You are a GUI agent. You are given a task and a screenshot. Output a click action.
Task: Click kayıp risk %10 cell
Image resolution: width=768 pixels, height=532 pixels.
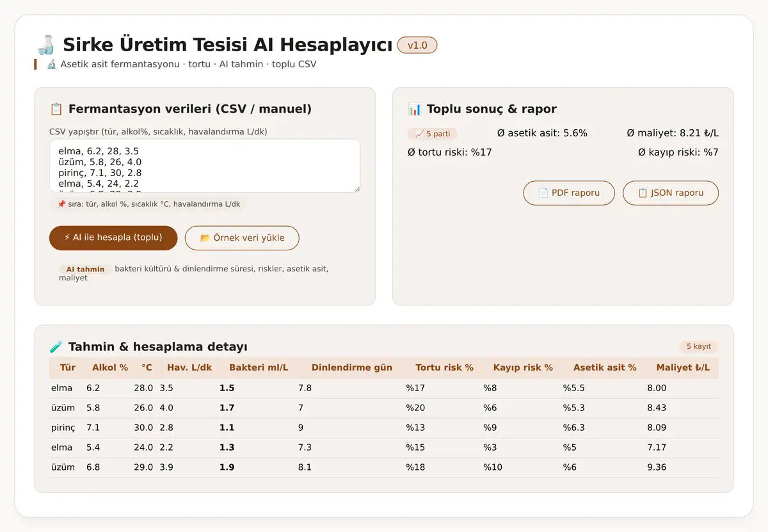point(493,467)
